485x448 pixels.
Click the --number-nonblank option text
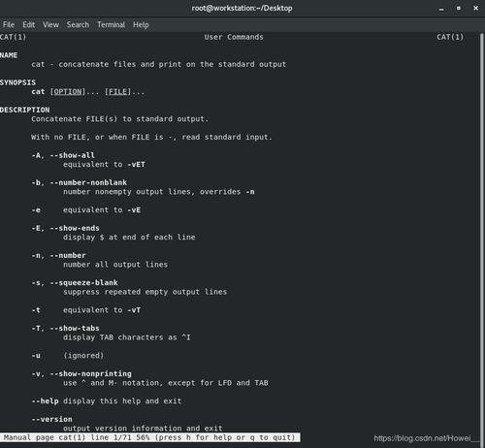click(88, 182)
